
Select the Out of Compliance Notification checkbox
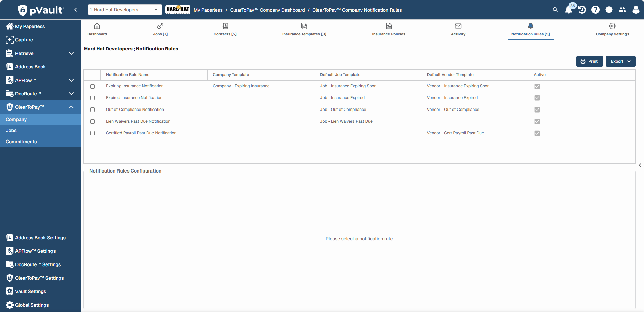pyautogui.click(x=92, y=110)
